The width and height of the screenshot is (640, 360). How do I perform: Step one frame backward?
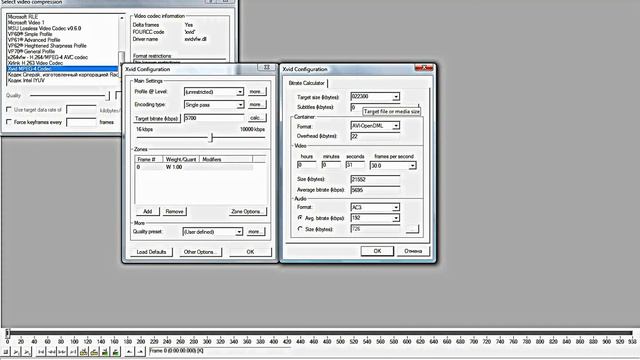(51, 351)
